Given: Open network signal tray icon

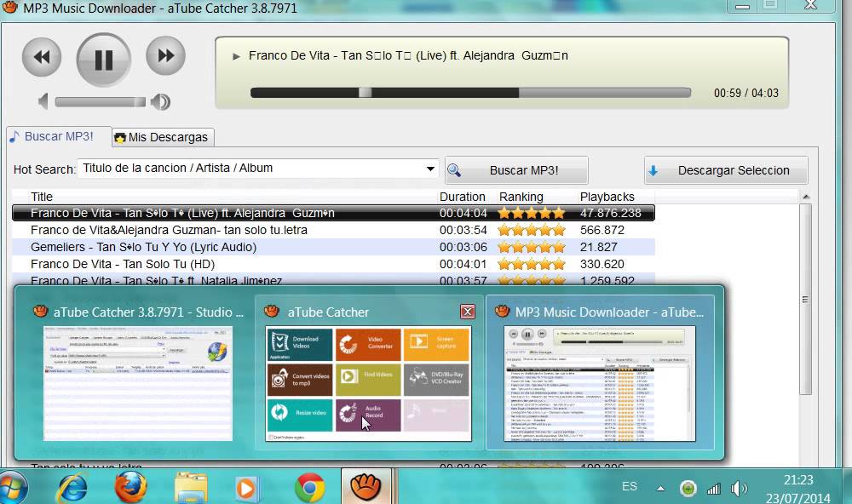Looking at the screenshot, I should pyautogui.click(x=714, y=489).
